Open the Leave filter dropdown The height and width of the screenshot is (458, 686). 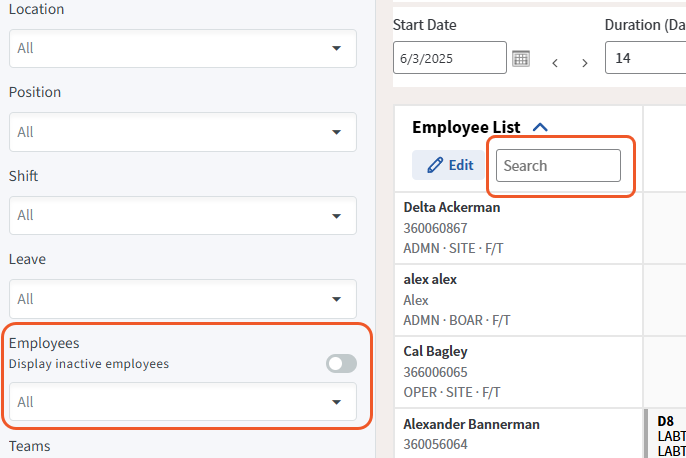tap(183, 298)
